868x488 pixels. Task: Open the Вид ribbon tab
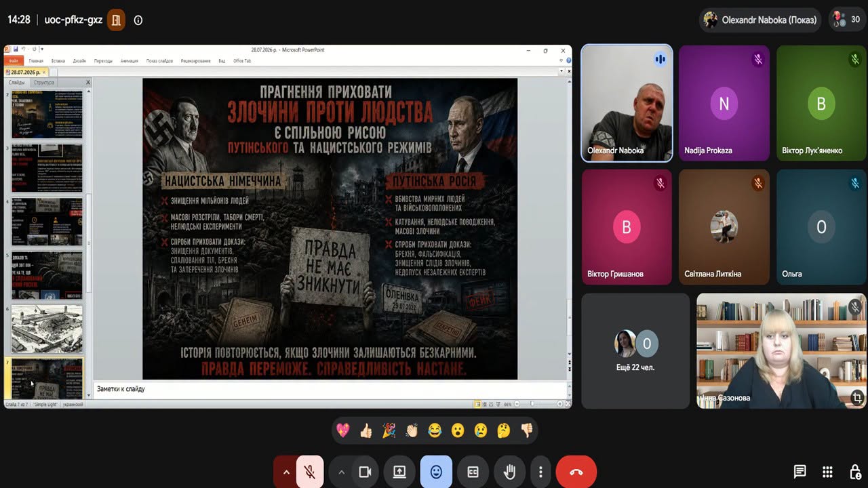point(222,61)
